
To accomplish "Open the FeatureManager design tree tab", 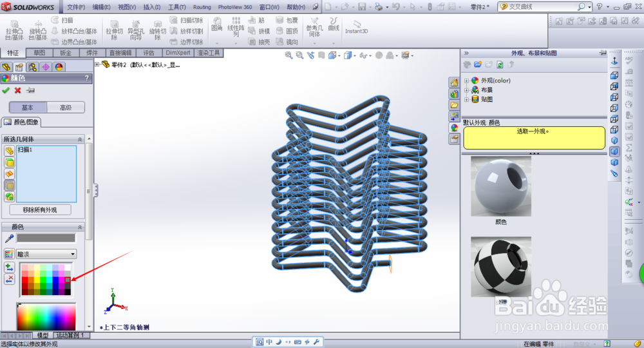I will click(x=6, y=67).
